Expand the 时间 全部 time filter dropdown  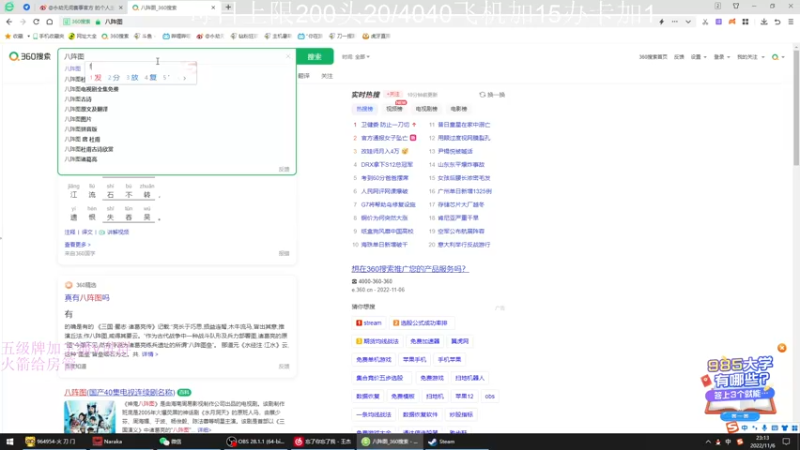tap(356, 57)
